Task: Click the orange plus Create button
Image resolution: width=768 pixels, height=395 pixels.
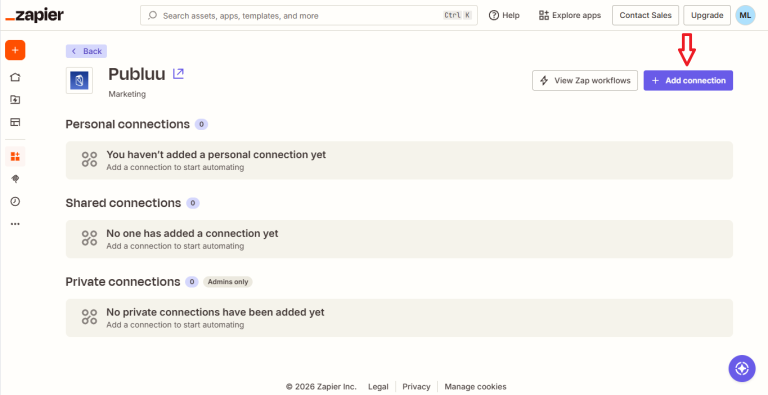Action: click(15, 50)
